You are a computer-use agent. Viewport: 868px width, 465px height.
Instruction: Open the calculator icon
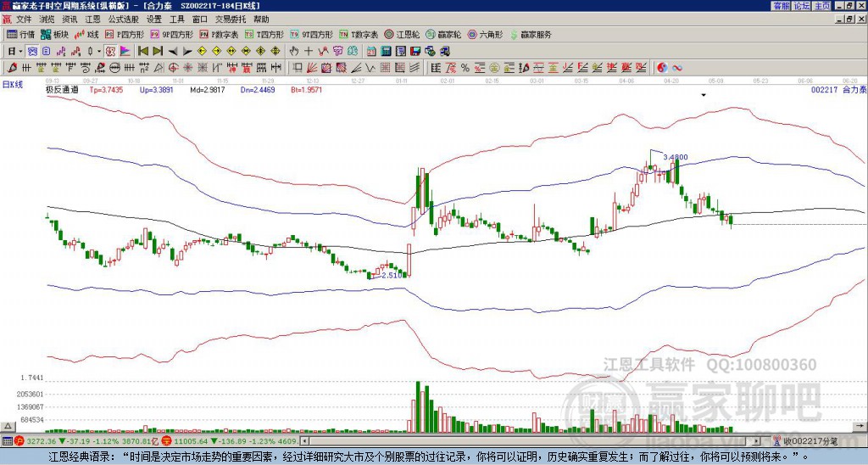(x=386, y=52)
